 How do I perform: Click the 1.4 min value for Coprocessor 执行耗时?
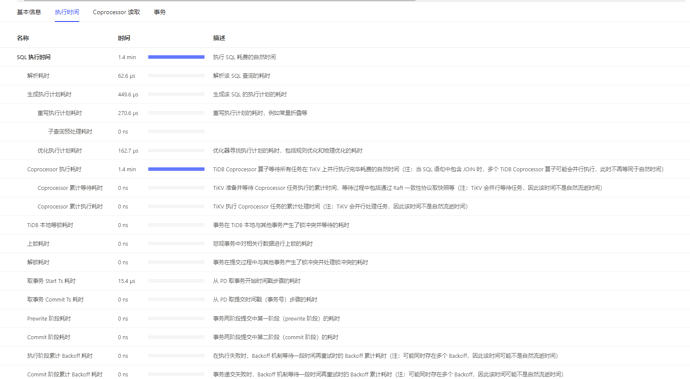127,169
